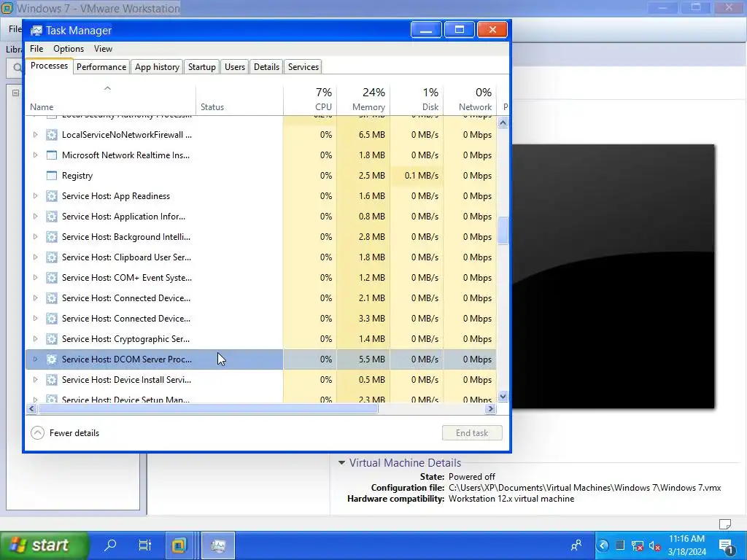Viewport: 747px width, 560px height.
Task: Open the Task View icon in taskbar
Action: 145,545
